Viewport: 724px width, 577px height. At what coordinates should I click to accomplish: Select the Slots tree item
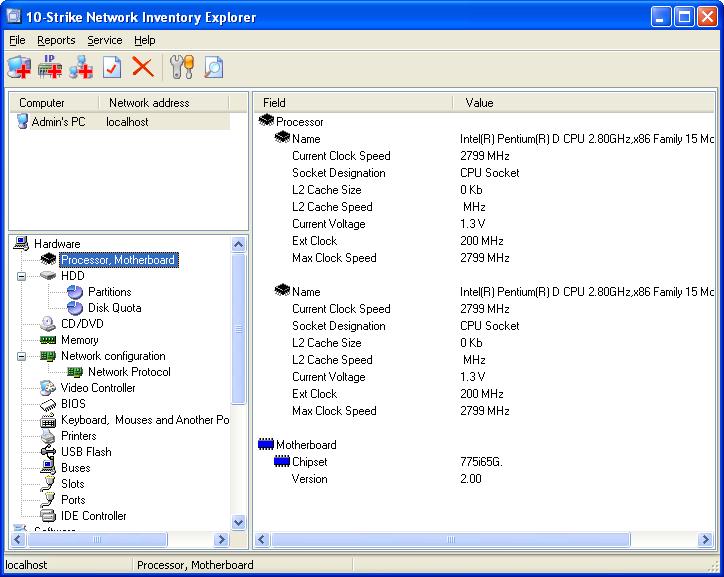tap(72, 484)
